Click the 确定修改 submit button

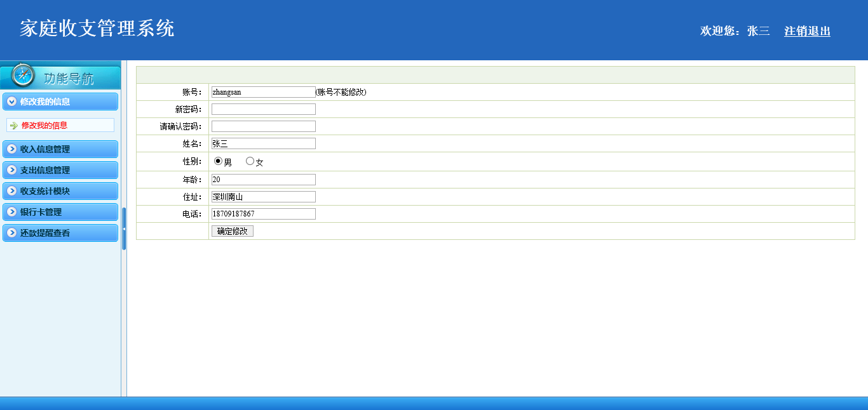click(233, 231)
